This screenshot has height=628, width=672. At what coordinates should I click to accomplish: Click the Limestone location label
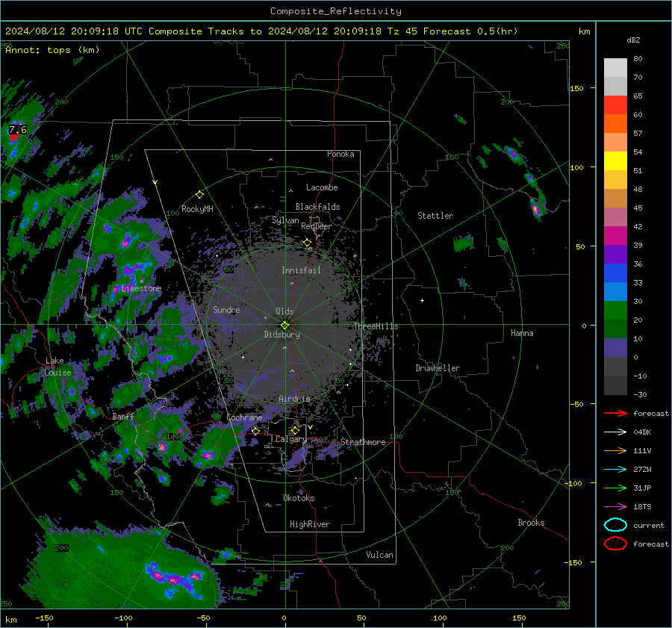[141, 288]
